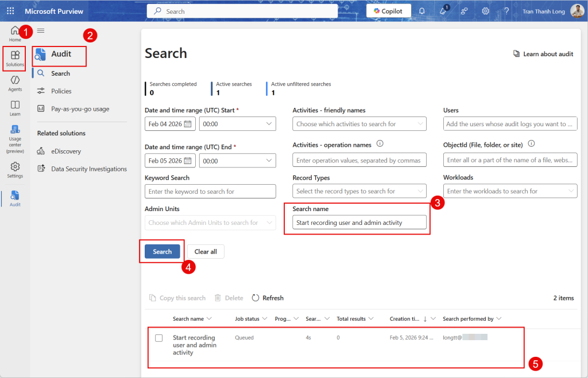Open the Workloads dropdown
This screenshot has width=588, height=378.
(x=510, y=191)
